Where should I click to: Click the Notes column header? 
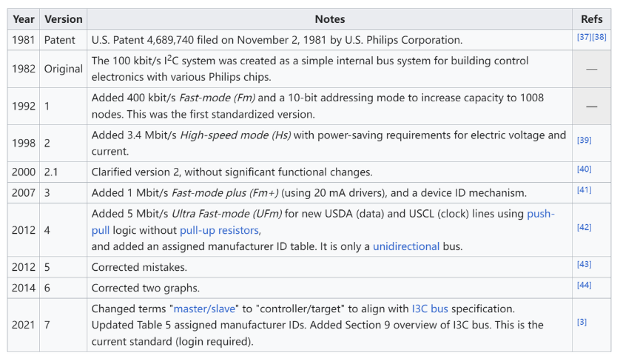[330, 19]
